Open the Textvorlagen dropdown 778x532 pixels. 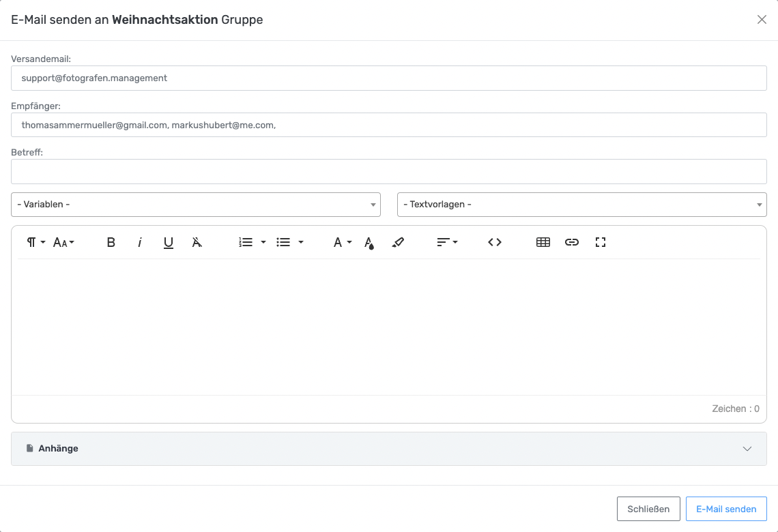pos(581,205)
